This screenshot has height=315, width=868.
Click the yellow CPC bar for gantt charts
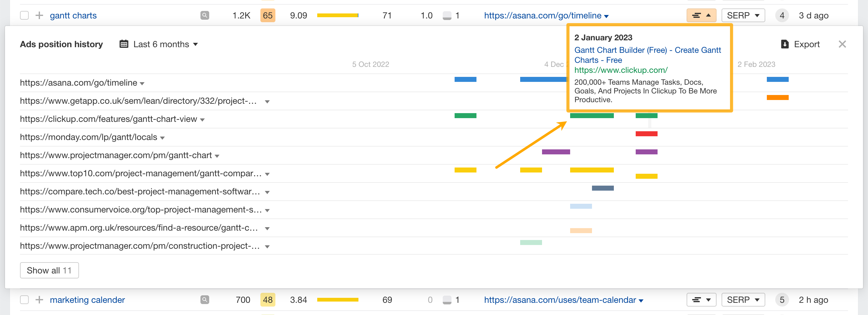coord(338,15)
